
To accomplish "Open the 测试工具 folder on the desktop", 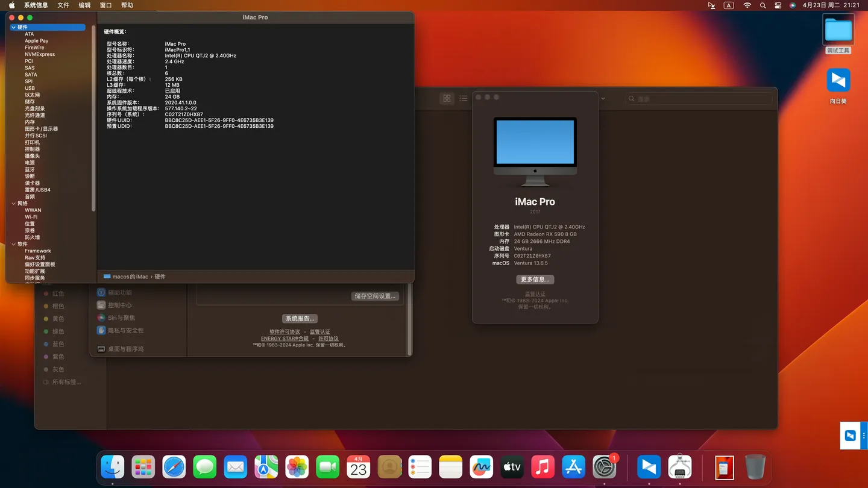I will 838,29.
